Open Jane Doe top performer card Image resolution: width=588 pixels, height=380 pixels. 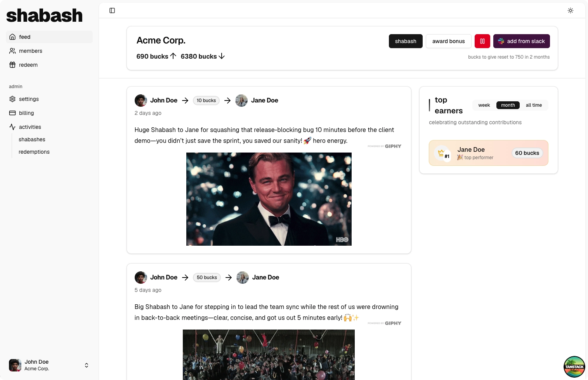pyautogui.click(x=489, y=153)
